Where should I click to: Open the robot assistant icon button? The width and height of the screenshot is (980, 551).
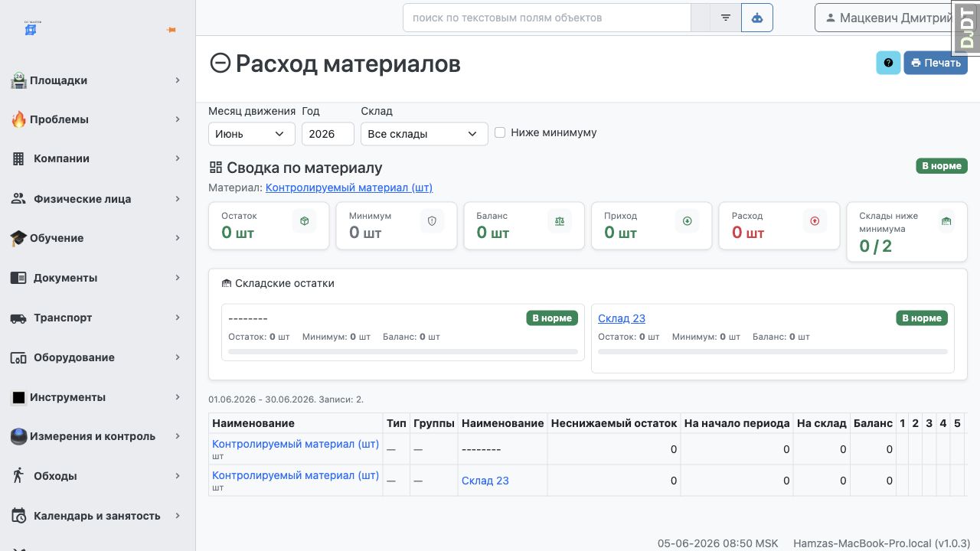point(757,18)
